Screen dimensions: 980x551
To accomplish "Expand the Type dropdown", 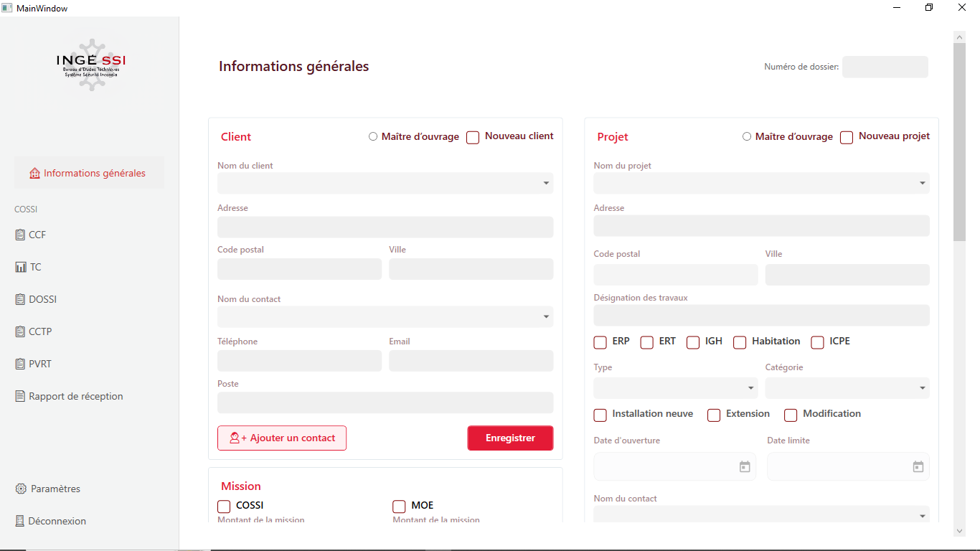I will [x=675, y=388].
